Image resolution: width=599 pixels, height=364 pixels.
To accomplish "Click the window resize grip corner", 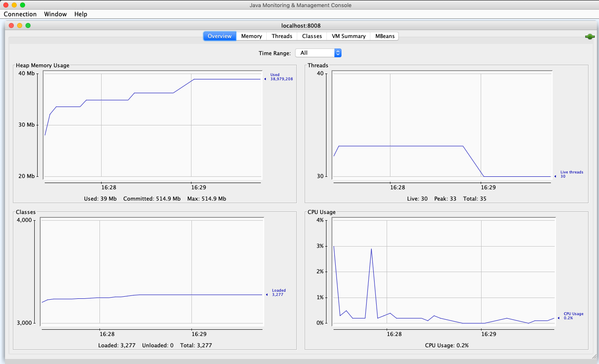I will point(595,356).
